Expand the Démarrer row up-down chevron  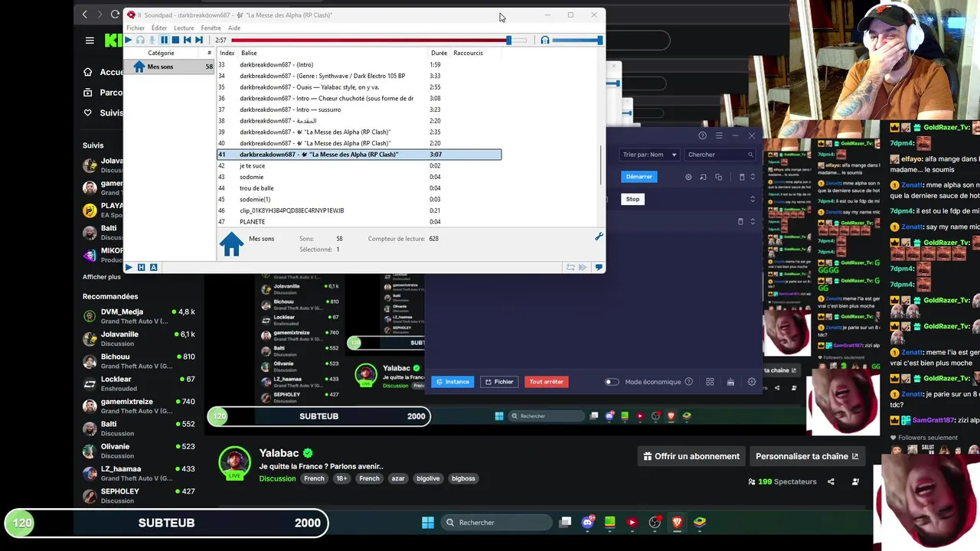[x=752, y=177]
